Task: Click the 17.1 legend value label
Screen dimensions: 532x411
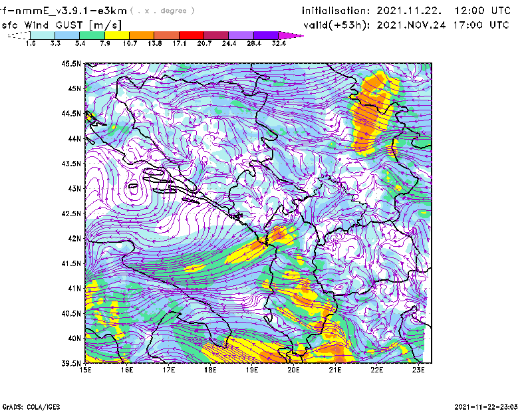Action: [180, 43]
